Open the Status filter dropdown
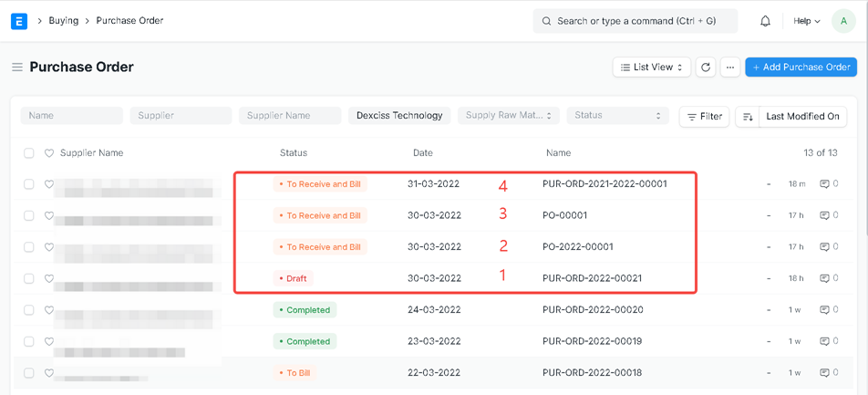This screenshot has width=868, height=395. click(617, 116)
